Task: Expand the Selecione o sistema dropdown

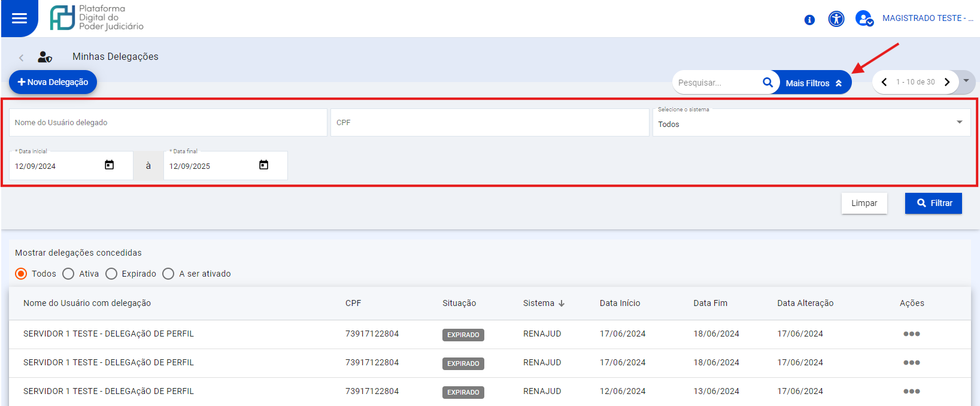Action: point(959,122)
